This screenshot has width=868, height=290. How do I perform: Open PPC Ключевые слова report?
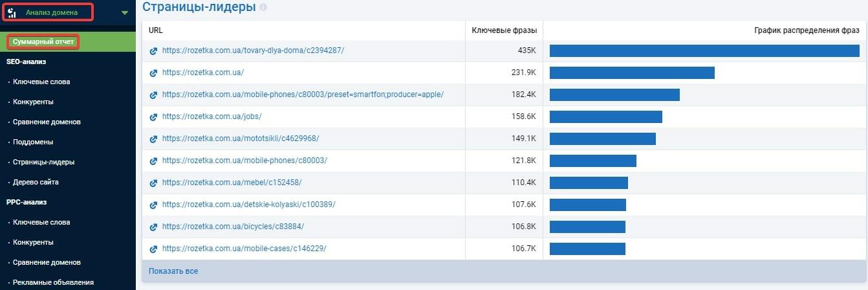(x=41, y=222)
